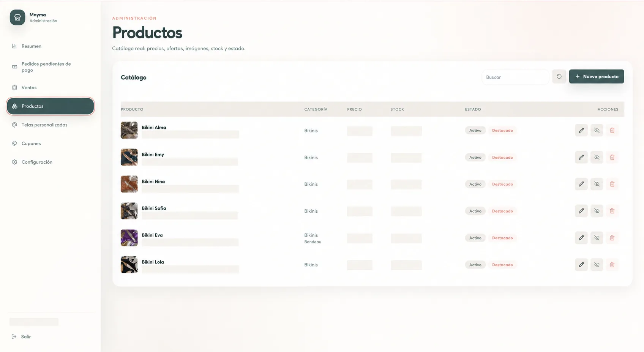Click the PRECIO column header
The height and width of the screenshot is (352, 644).
point(354,109)
